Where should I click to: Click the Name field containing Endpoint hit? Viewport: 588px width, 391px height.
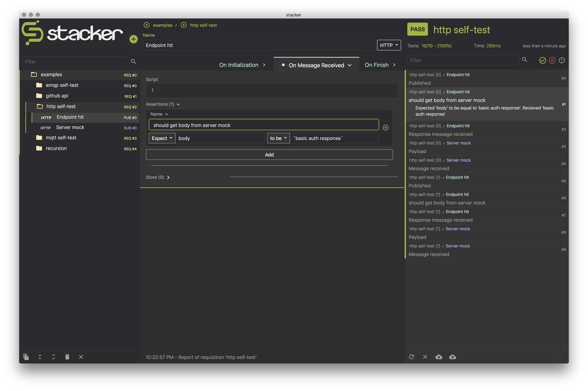(260, 45)
